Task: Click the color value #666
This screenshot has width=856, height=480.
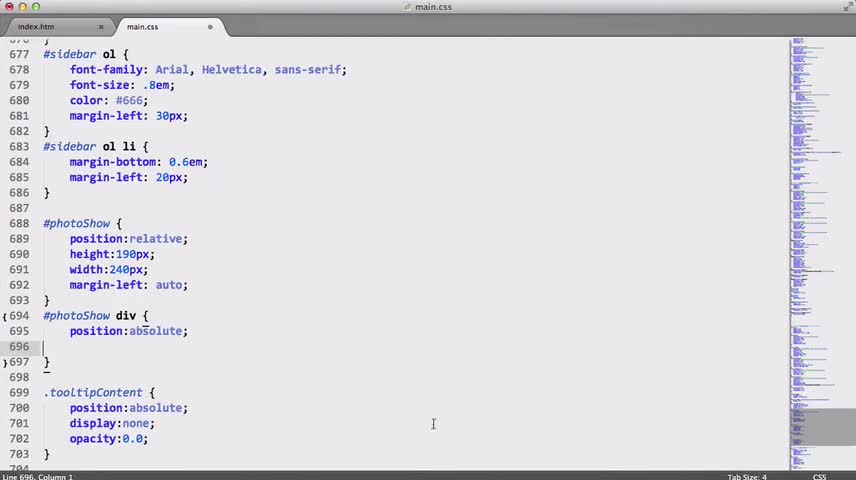Action: 129,100
